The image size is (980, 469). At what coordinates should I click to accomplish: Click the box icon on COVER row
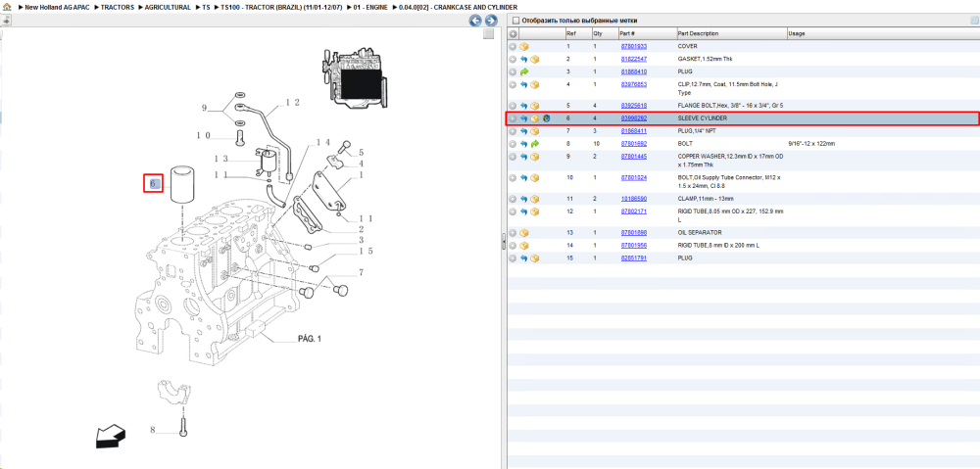[x=523, y=47]
